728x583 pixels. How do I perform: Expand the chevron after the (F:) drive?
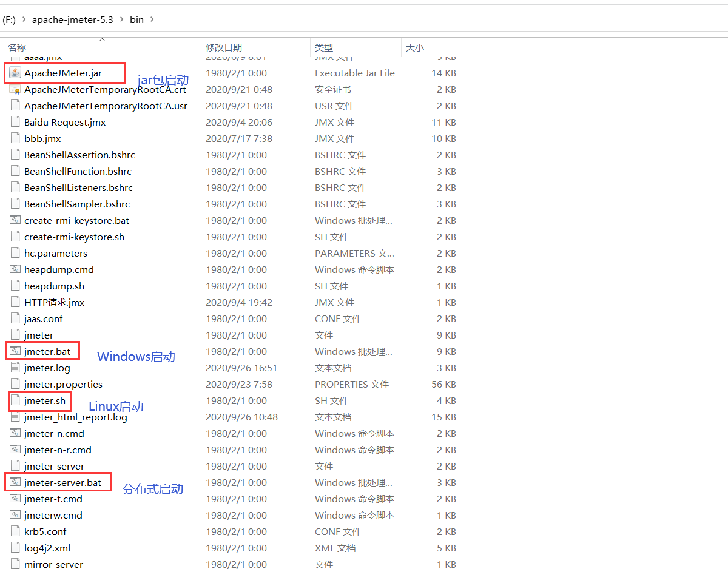tap(24, 19)
